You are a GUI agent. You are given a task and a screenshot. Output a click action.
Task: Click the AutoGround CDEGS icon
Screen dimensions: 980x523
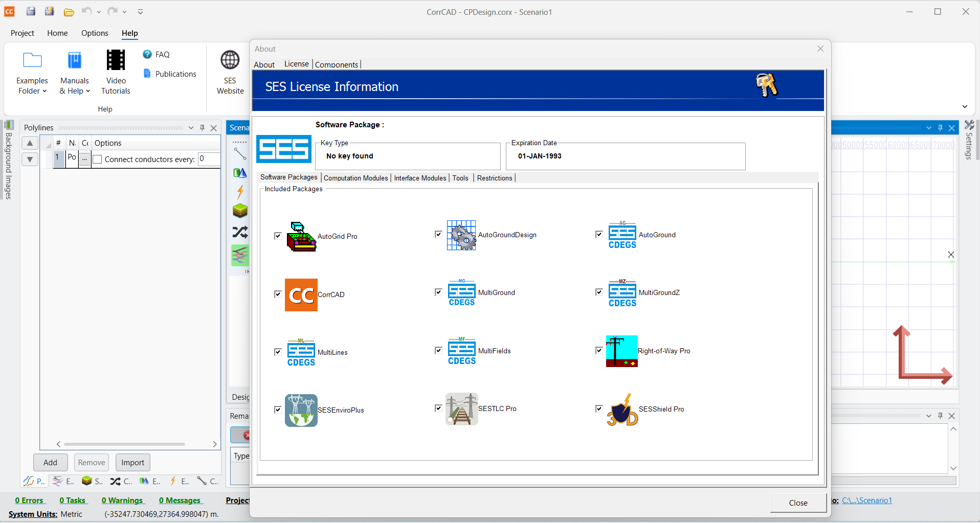click(622, 235)
